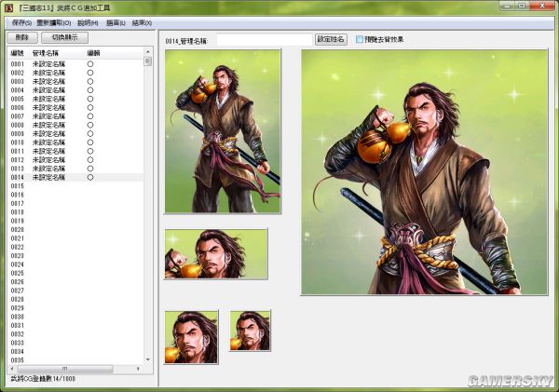
Task: Click the list's scroll up arrow
Action: point(147,53)
